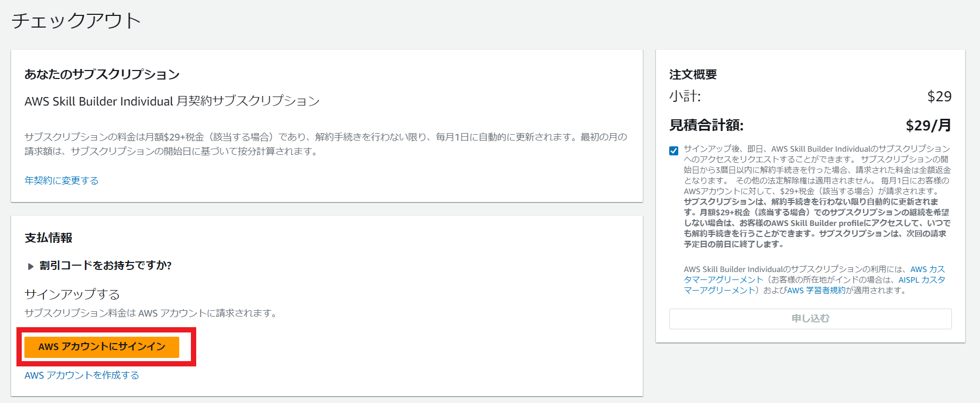
Task: Open the AWS アカウントを作成する link
Action: click(x=82, y=375)
